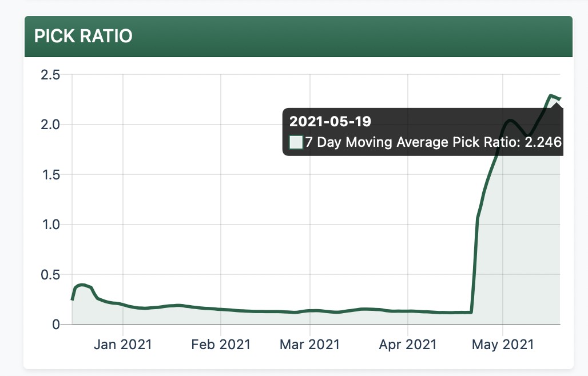
Task: Click the PICK RATIO panel title
Action: tap(84, 36)
